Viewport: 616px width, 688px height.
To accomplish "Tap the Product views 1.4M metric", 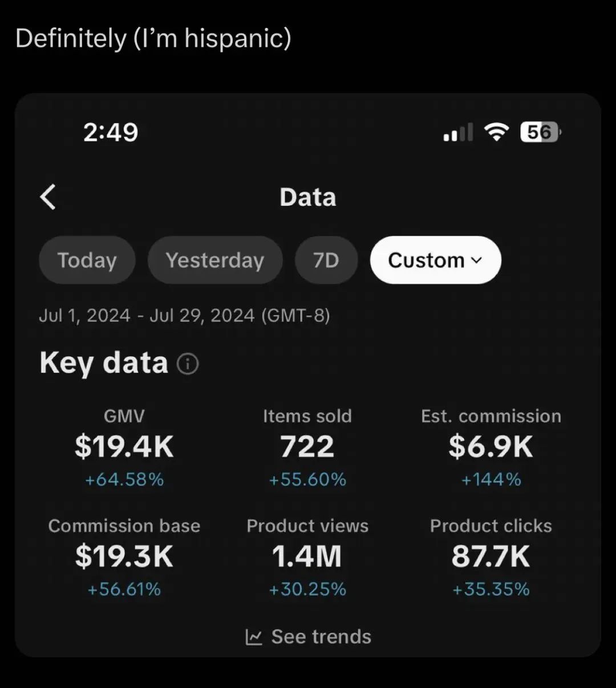I will (x=307, y=557).
